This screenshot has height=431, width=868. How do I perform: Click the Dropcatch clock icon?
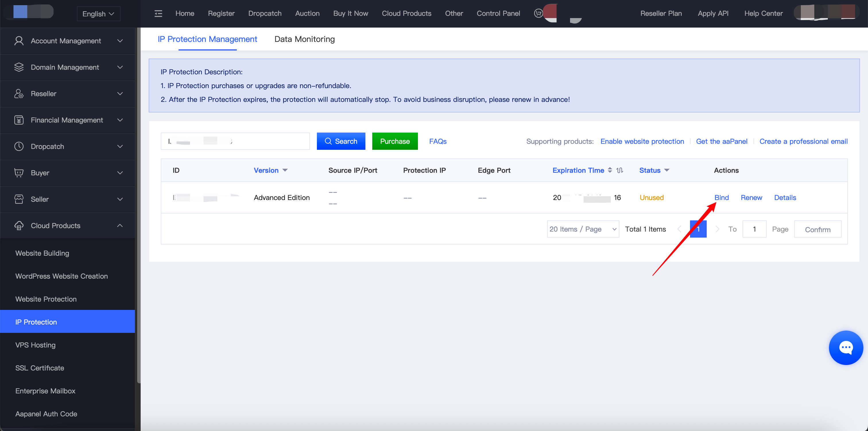pyautogui.click(x=19, y=146)
